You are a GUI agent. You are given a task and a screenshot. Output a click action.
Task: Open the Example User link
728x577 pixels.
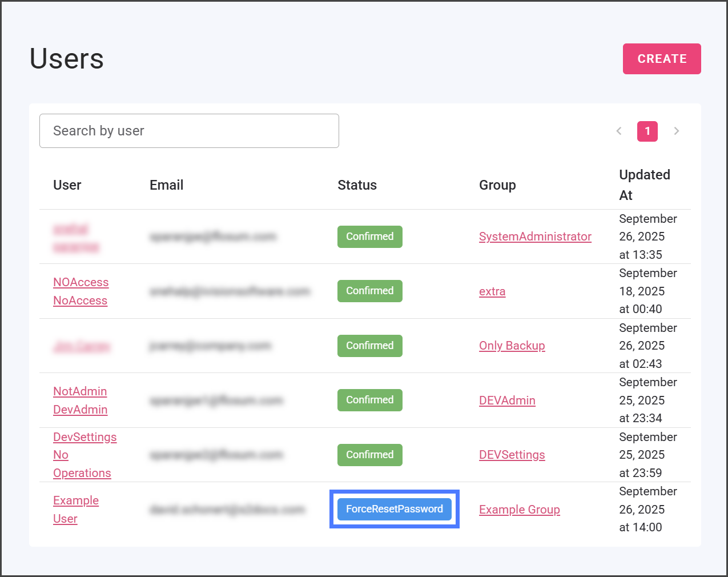(x=75, y=509)
